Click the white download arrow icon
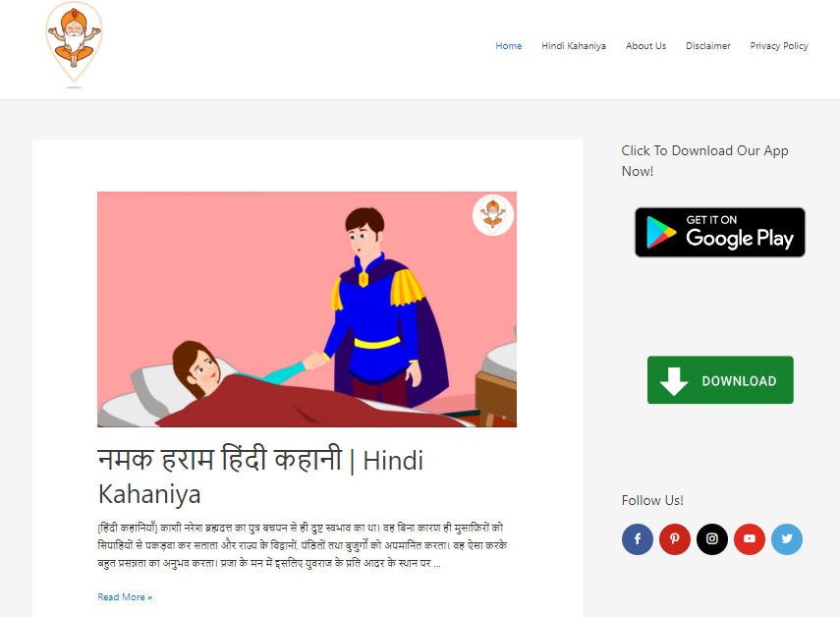Image resolution: width=840 pixels, height=617 pixels. (674, 381)
